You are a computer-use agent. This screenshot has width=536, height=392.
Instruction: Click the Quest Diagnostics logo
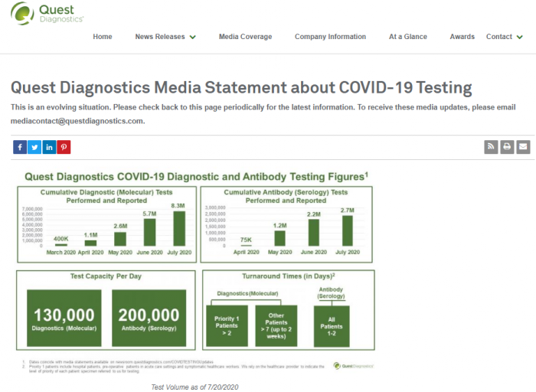tap(47, 13)
